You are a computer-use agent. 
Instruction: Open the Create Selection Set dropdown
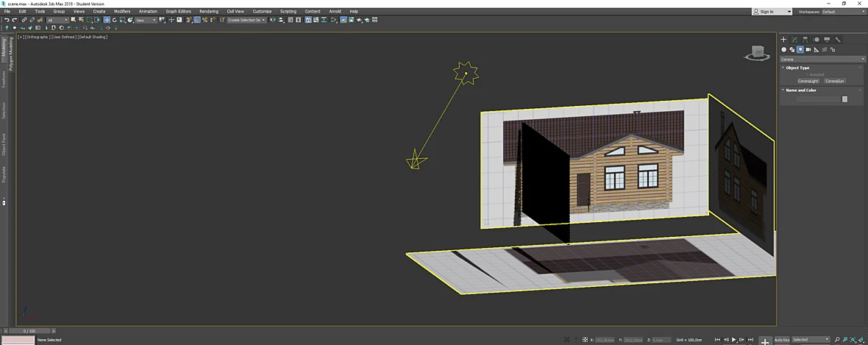(246, 20)
